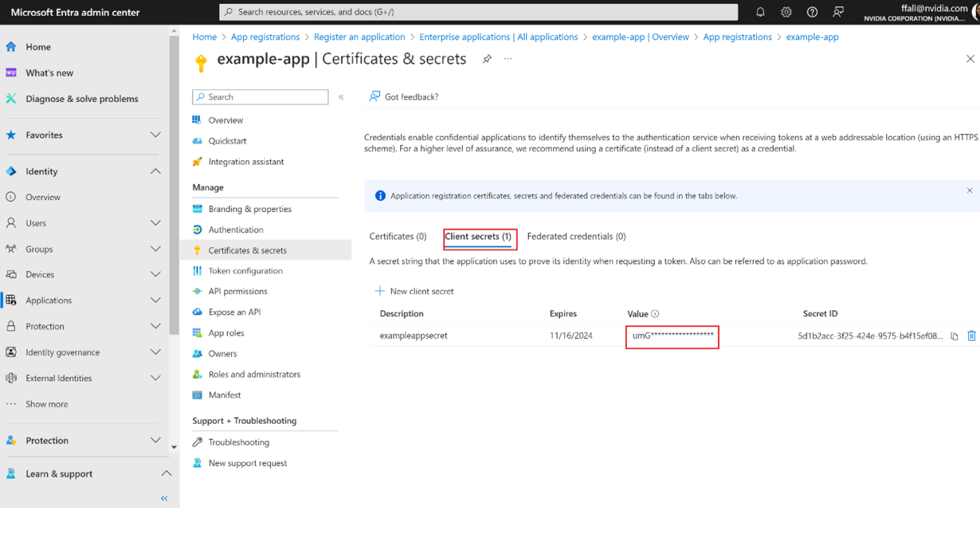Image resolution: width=980 pixels, height=542 pixels.
Task: Expand the Favorites section
Action: (x=155, y=135)
